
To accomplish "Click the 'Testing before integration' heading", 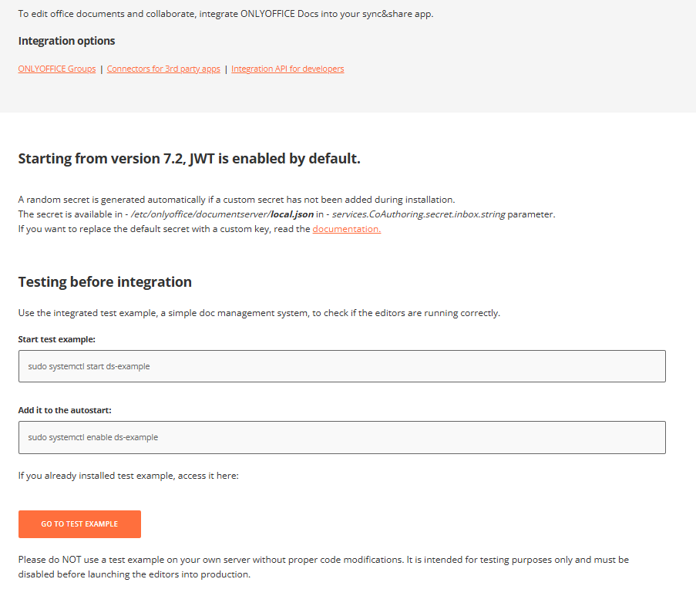I will pos(105,281).
